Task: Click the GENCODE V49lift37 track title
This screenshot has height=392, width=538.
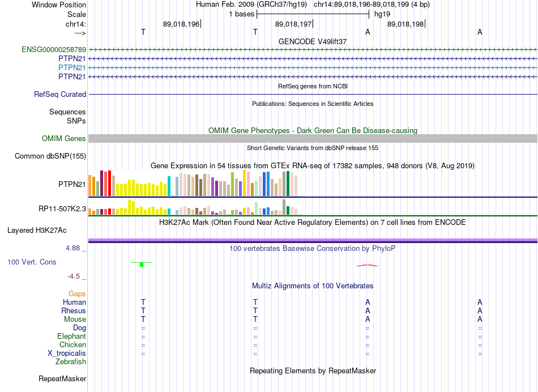Action: [313, 41]
